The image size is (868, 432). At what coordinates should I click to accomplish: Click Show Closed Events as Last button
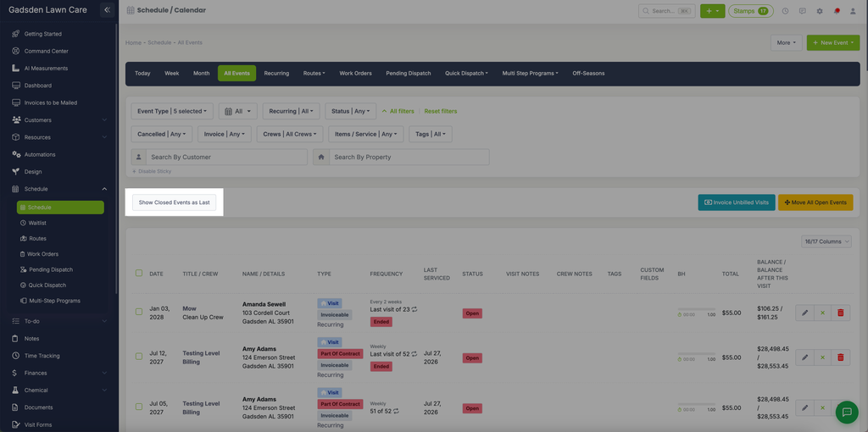(x=175, y=202)
